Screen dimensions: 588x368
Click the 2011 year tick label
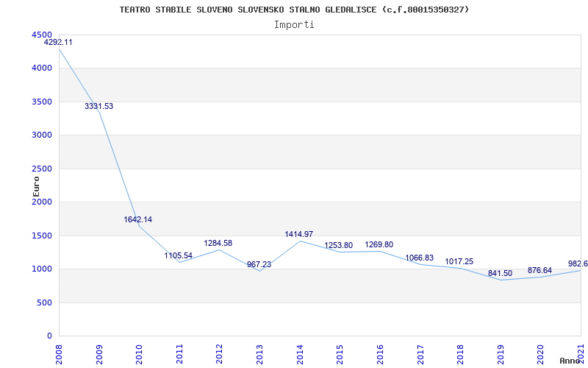(179, 354)
